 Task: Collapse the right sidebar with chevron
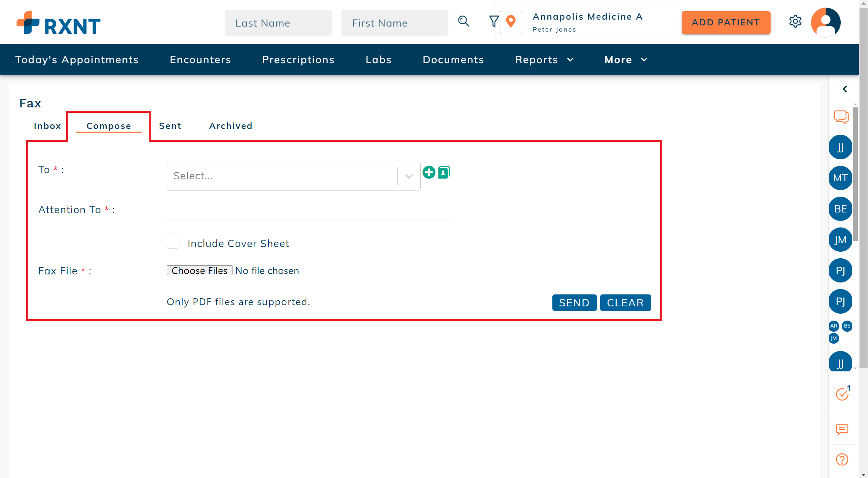845,89
